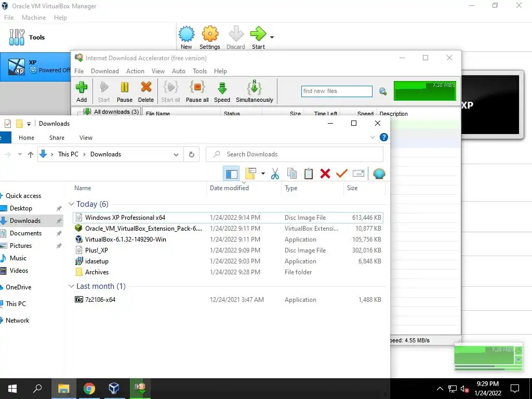This screenshot has height=399, width=532.
Task: Click the blue Help question mark in Explorer
Action: click(x=384, y=137)
